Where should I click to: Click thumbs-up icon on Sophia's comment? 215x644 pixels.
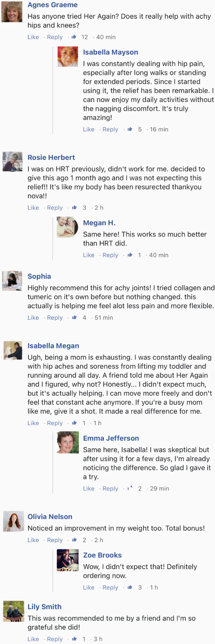tap(74, 317)
